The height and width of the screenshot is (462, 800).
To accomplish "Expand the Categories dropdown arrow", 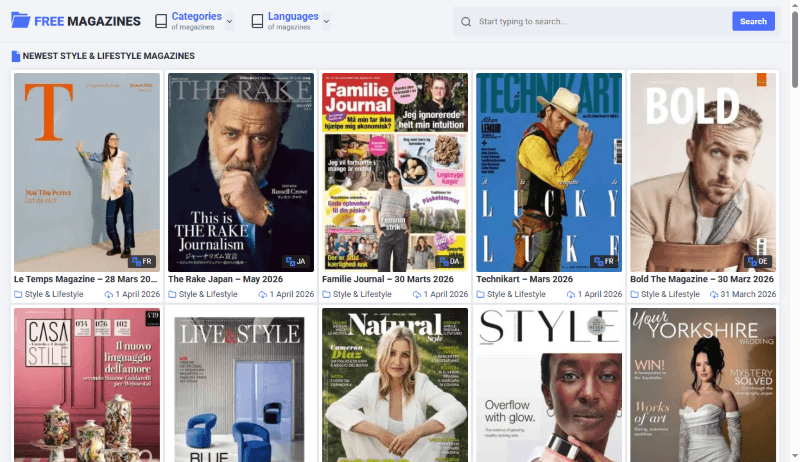I will tap(230, 21).
